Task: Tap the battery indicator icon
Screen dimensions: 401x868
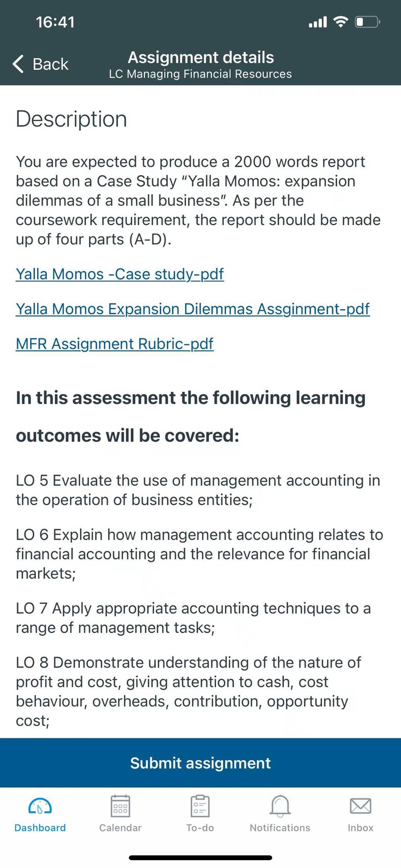Action: (x=367, y=22)
